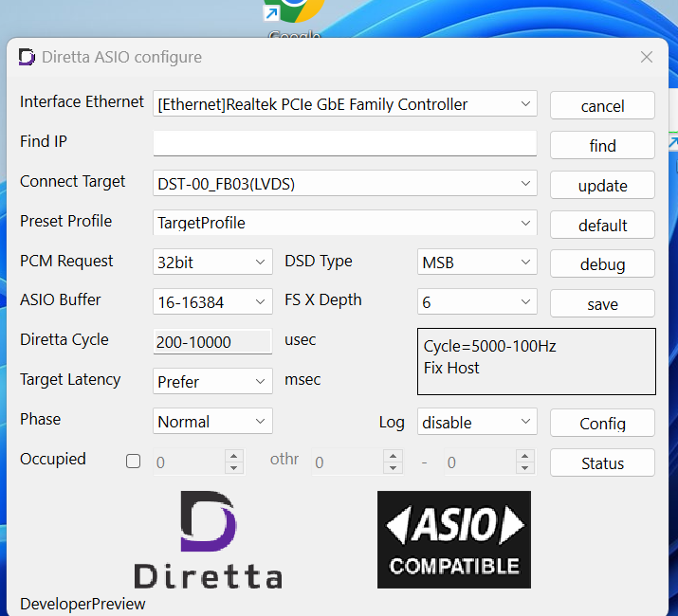Viewport: 678px width, 616px height.
Task: Expand the Connect Target dropdown
Action: point(345,183)
